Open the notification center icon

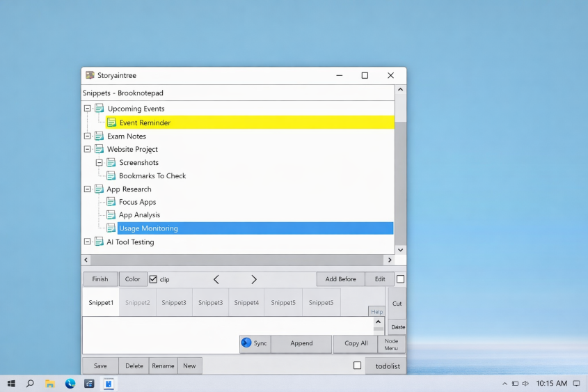coord(577,384)
